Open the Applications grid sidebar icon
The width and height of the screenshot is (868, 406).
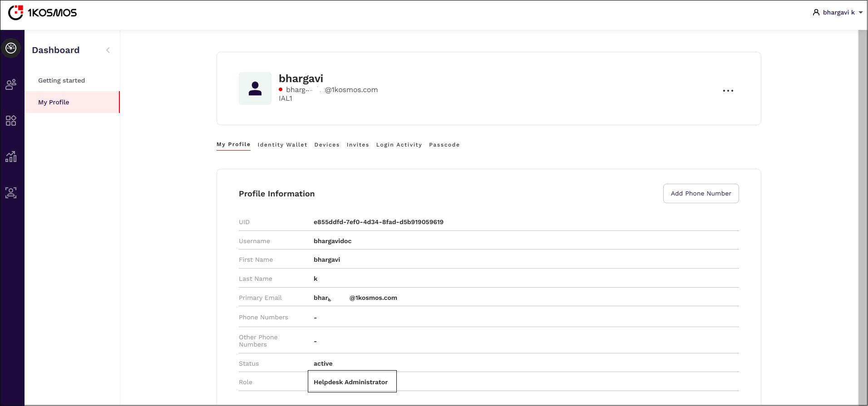11,121
